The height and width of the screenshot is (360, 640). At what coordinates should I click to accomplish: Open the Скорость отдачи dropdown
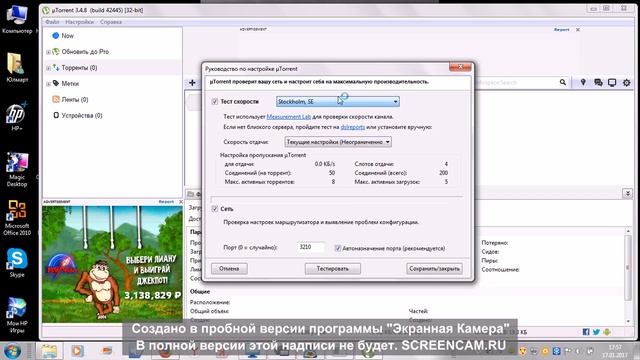point(338,142)
